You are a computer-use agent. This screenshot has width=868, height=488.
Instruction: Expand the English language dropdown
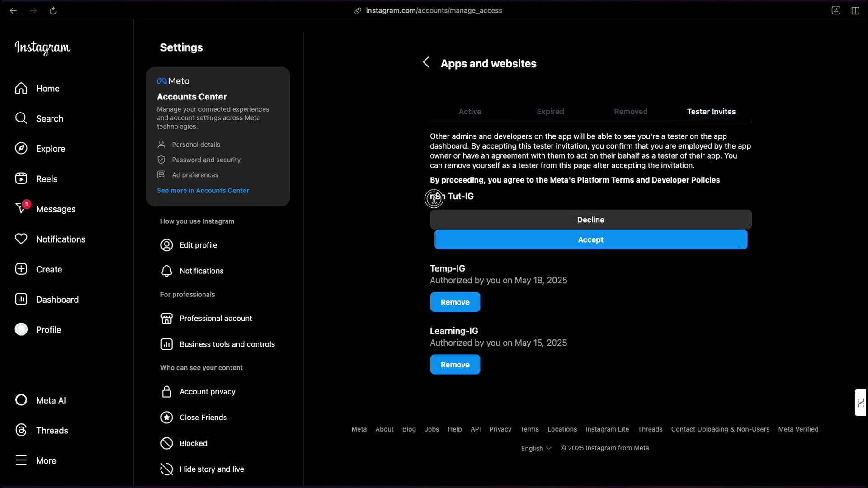point(536,448)
